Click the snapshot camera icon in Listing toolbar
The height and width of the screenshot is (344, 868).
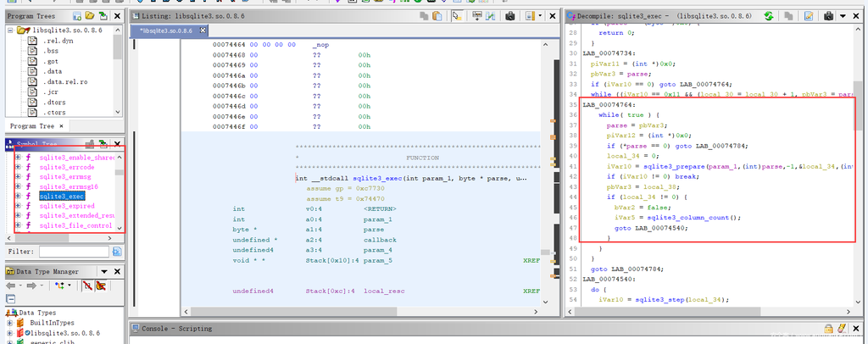510,16
